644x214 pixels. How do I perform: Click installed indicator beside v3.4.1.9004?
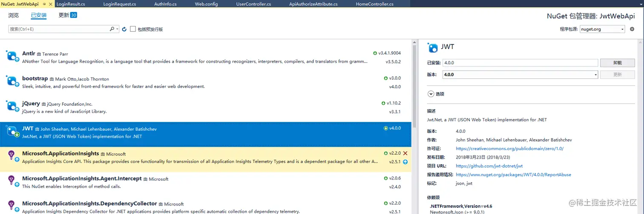375,53
